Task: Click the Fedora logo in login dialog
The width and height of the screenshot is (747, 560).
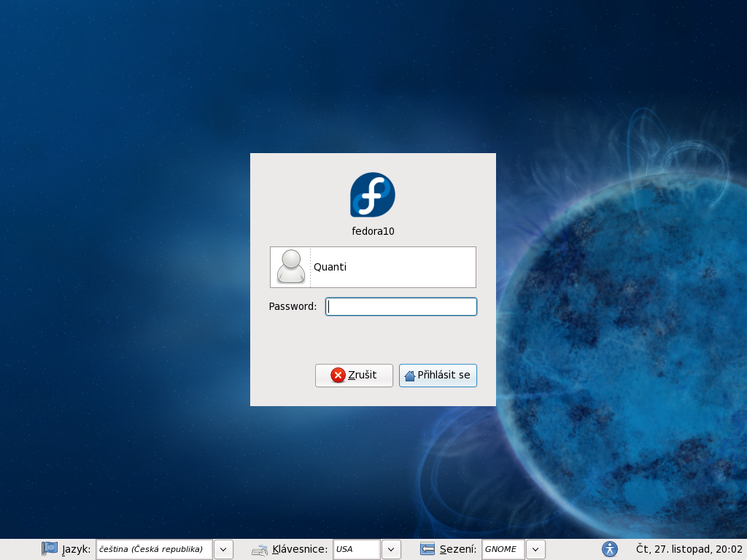Action: [x=373, y=195]
